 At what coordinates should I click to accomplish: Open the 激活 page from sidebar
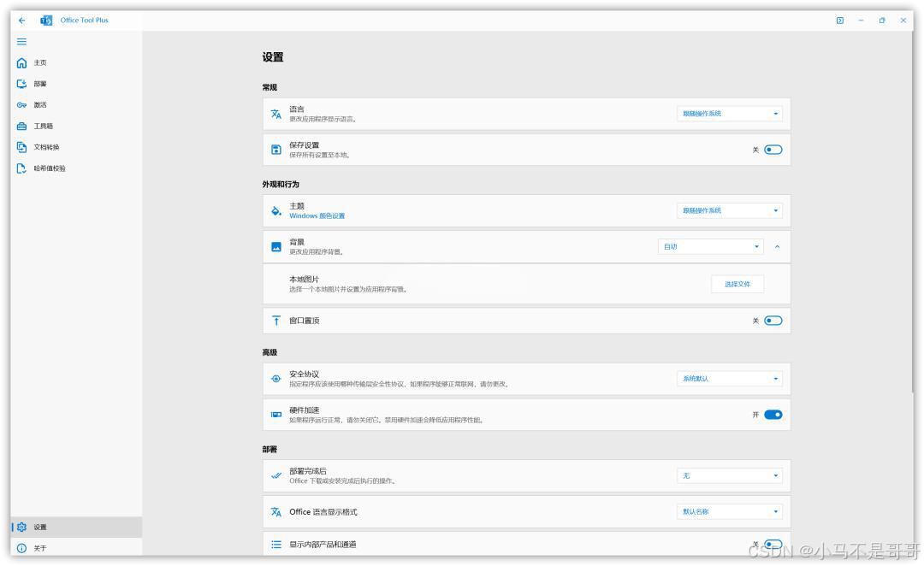pos(76,105)
